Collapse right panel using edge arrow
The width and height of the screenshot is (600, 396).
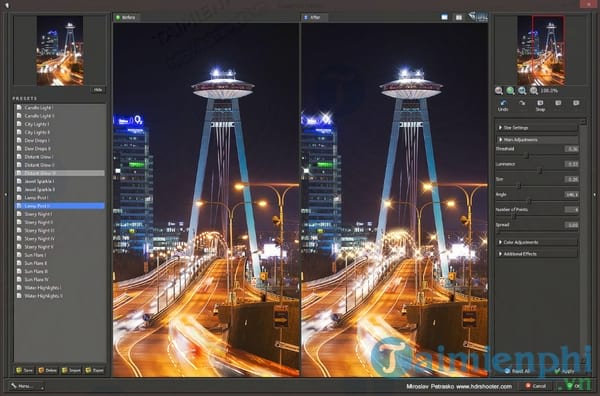coord(594,194)
